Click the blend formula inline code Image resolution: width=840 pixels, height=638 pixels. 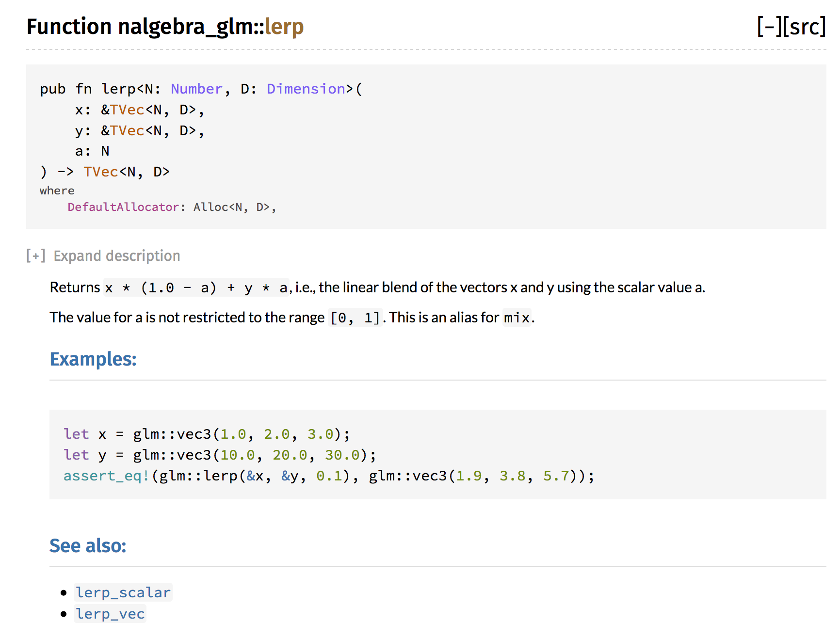point(196,288)
